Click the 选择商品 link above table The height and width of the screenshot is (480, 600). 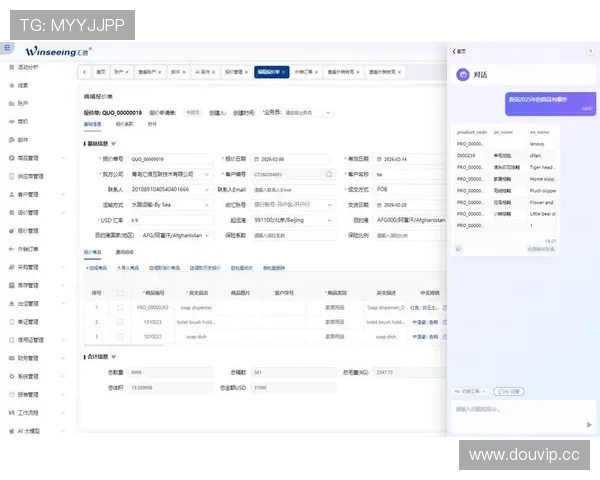click(x=97, y=268)
